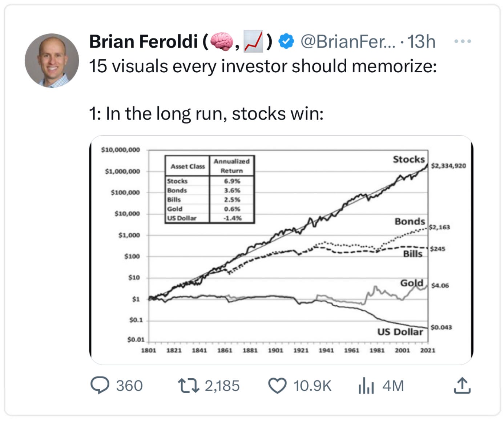
Task: Click the Annualized Return table in chart
Action: [x=210, y=189]
